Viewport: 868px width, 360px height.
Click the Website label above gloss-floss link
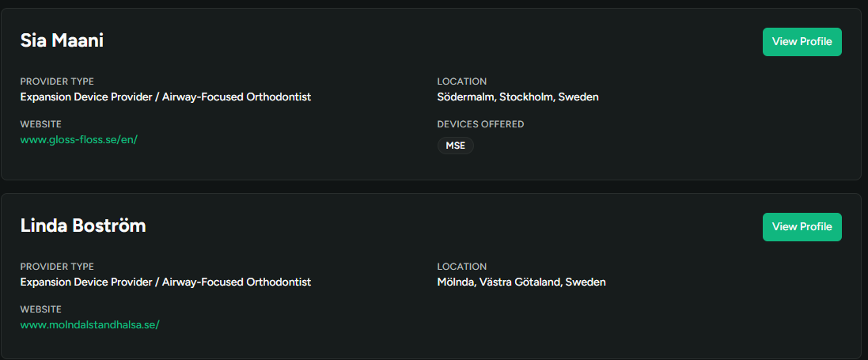[x=40, y=124]
